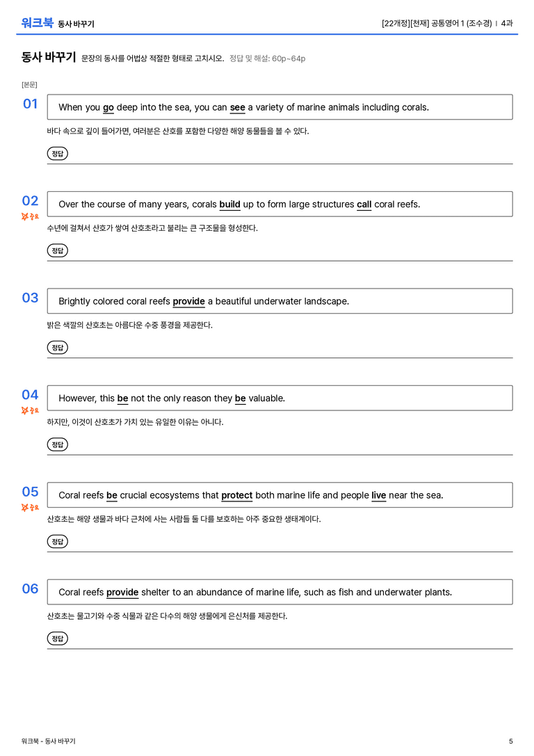Image resolution: width=534 pixels, height=756 pixels.
Task: Click the blue question number 03
Action: (x=30, y=298)
